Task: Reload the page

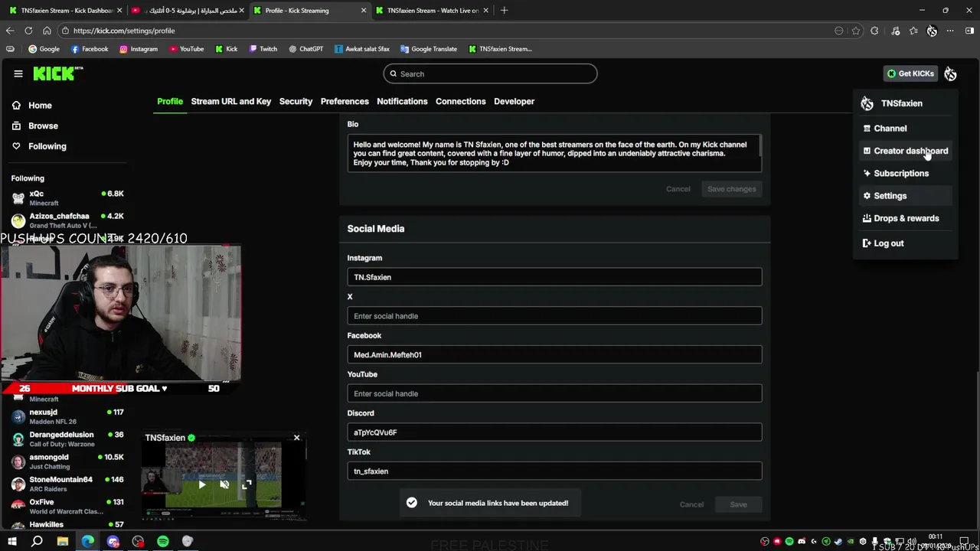Action: pos(28,31)
